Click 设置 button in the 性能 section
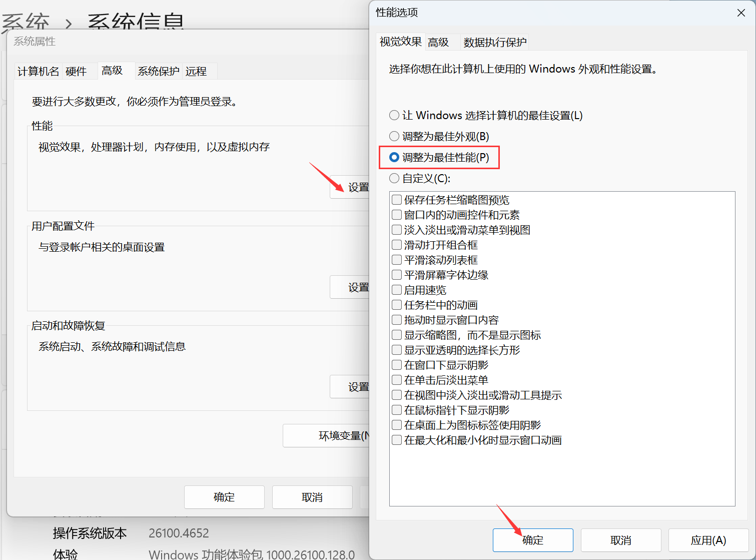The width and height of the screenshot is (756, 560). pyautogui.click(x=351, y=188)
